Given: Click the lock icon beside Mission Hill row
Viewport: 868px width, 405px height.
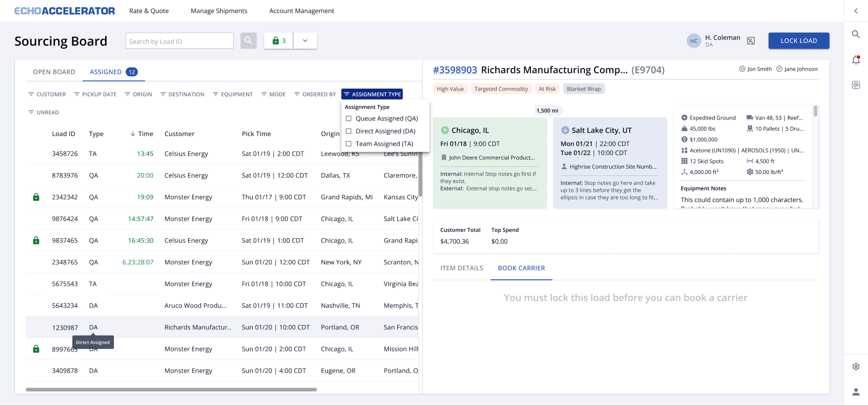Looking at the screenshot, I should [36, 349].
